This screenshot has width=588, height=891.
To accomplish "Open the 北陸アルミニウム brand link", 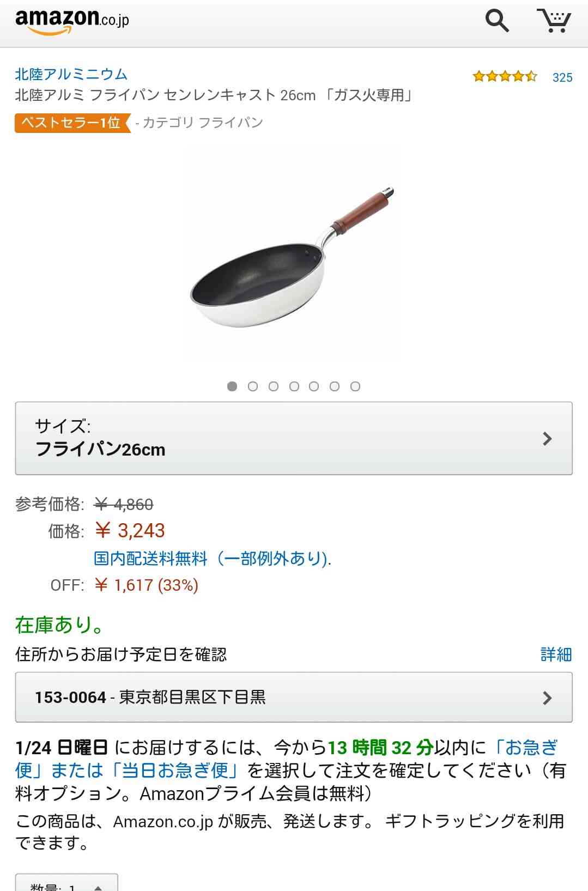I will (x=71, y=74).
